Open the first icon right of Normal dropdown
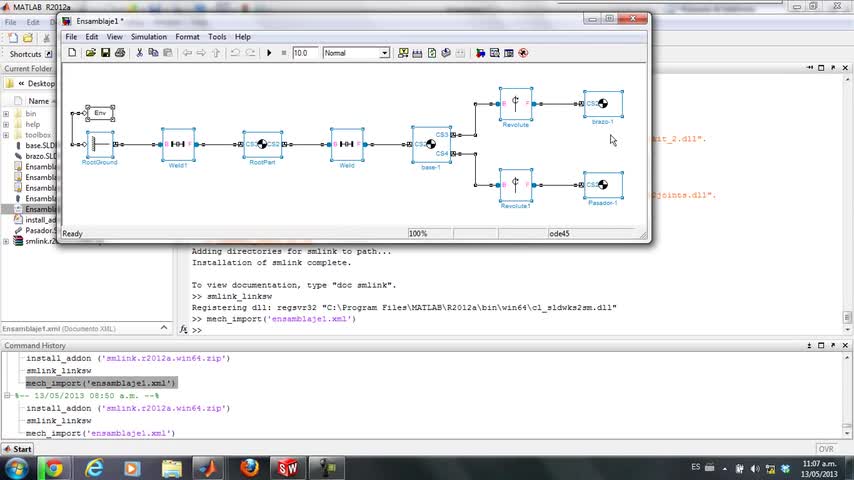The height and width of the screenshot is (480, 854). (403, 53)
